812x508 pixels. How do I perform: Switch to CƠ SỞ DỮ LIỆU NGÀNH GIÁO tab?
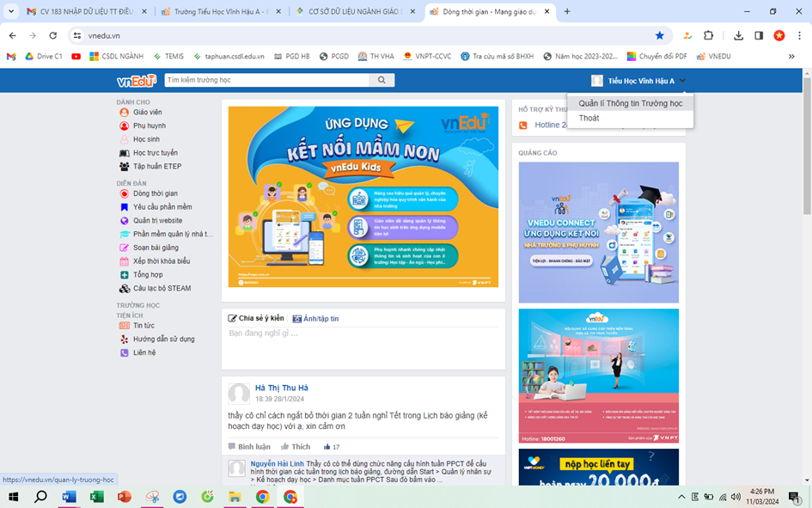click(357, 11)
